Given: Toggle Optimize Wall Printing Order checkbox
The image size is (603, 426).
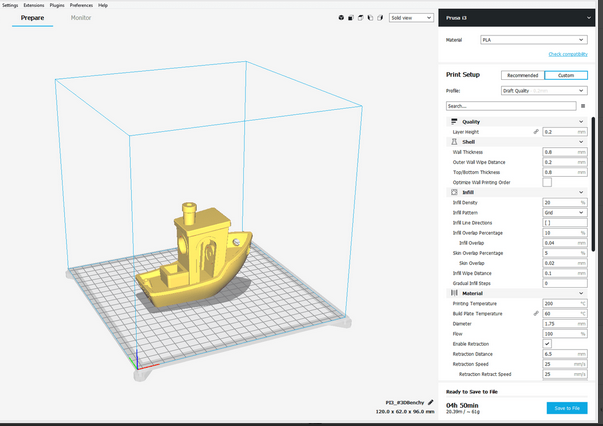Looking at the screenshot, I should click(547, 182).
